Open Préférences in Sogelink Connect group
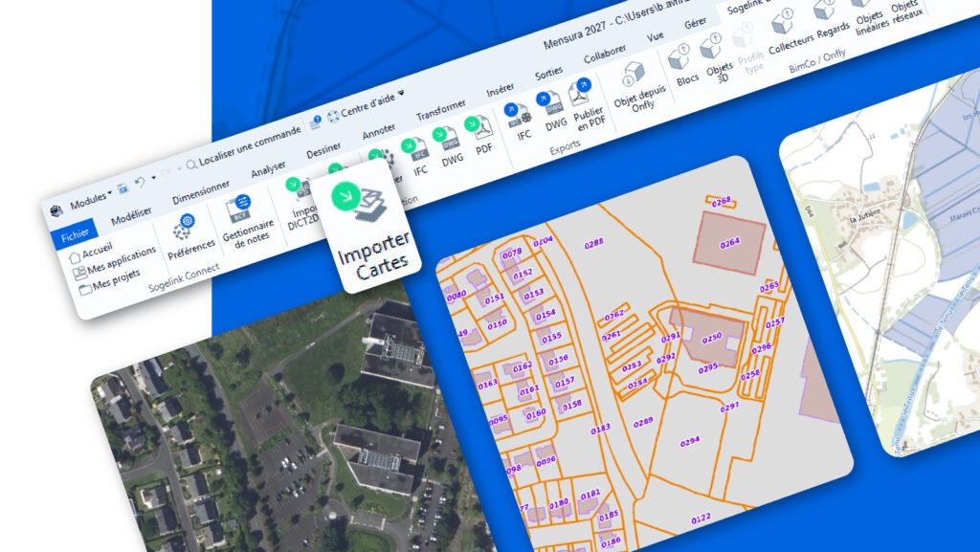 [185, 226]
